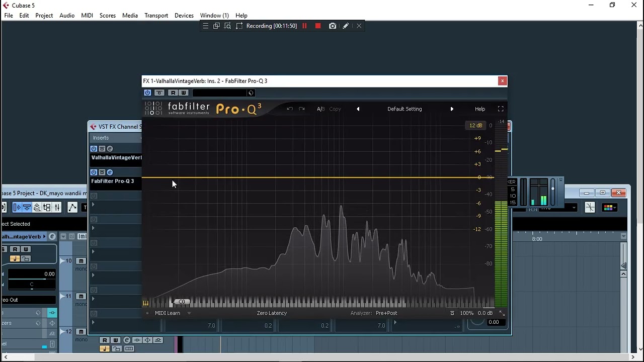
Task: Open Pro-Q 3 Help menu
Action: [480, 109]
